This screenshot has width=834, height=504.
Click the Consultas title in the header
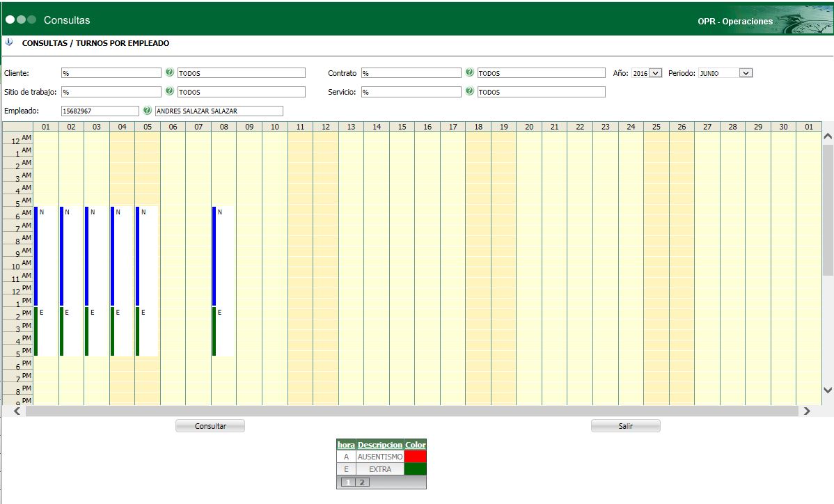click(67, 20)
